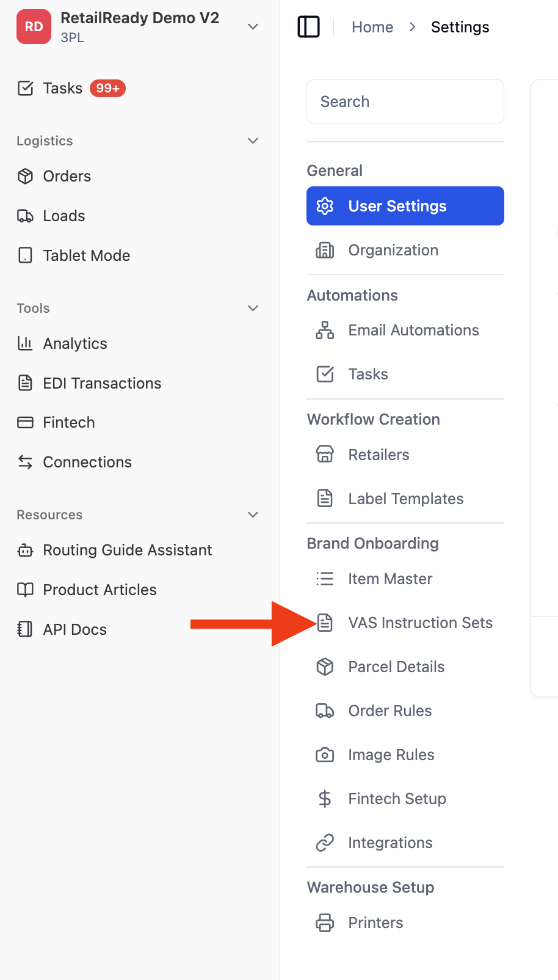Click the Email Automations network icon
Image resolution: width=558 pixels, height=980 pixels.
tap(325, 330)
